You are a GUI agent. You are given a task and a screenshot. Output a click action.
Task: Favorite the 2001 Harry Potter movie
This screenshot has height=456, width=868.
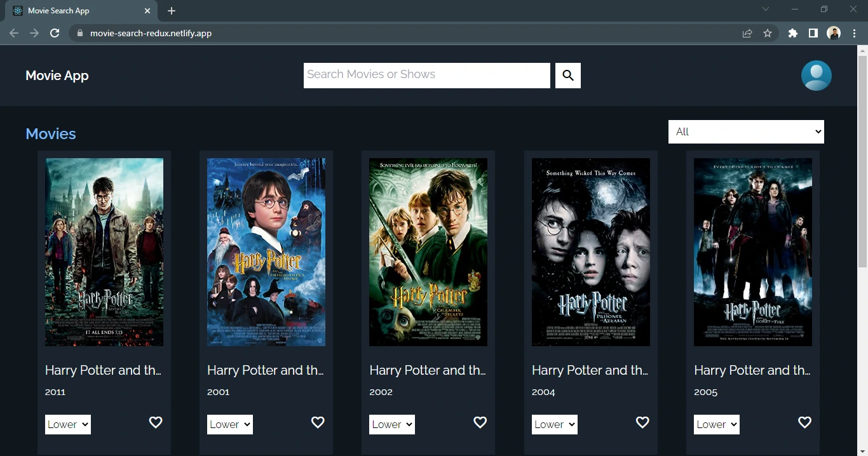318,422
